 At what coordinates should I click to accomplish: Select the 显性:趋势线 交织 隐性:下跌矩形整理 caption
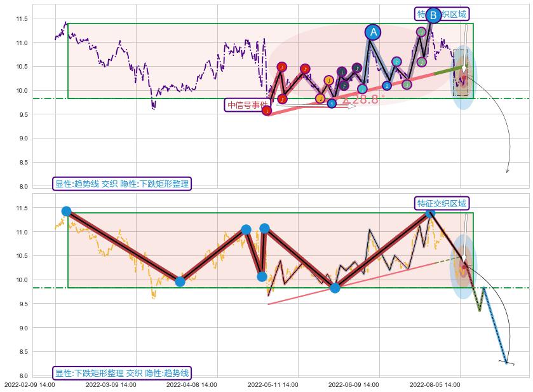pos(122,184)
